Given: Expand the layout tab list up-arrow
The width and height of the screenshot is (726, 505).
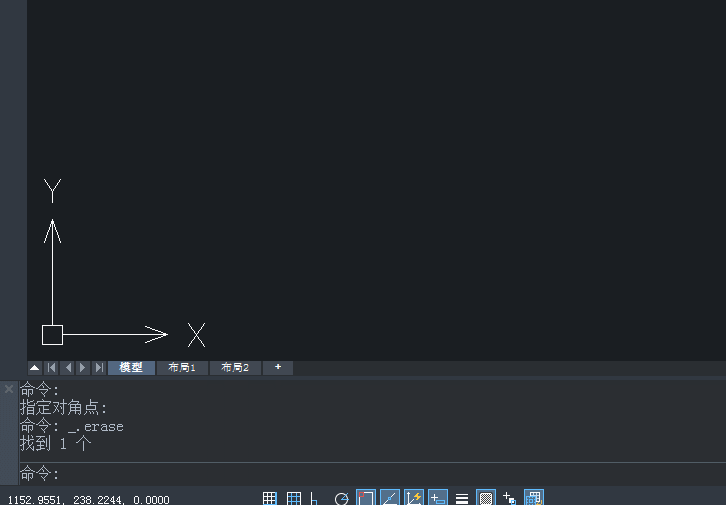Looking at the screenshot, I should pos(35,368).
